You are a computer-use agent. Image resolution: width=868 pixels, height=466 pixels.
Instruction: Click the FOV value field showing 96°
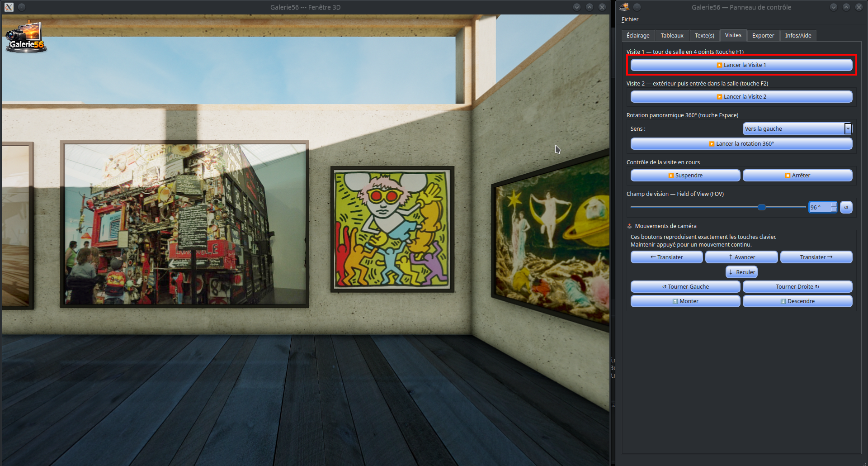[x=819, y=207]
